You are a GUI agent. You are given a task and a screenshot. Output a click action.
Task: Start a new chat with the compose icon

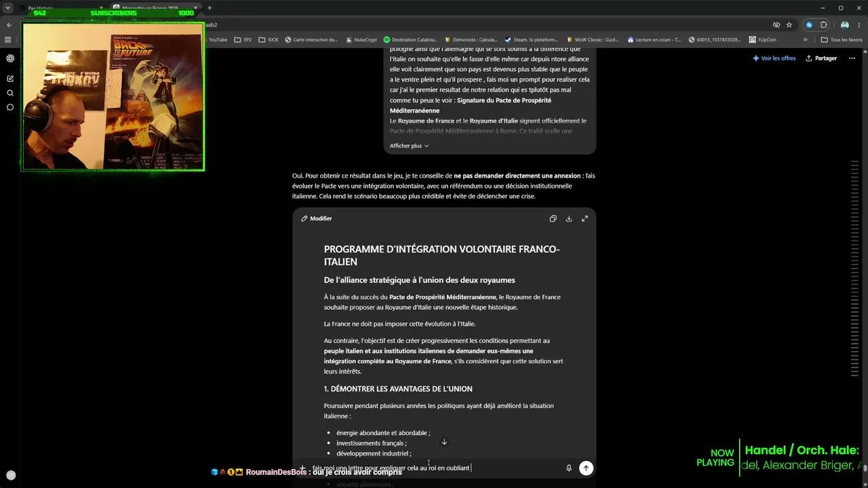click(x=10, y=79)
